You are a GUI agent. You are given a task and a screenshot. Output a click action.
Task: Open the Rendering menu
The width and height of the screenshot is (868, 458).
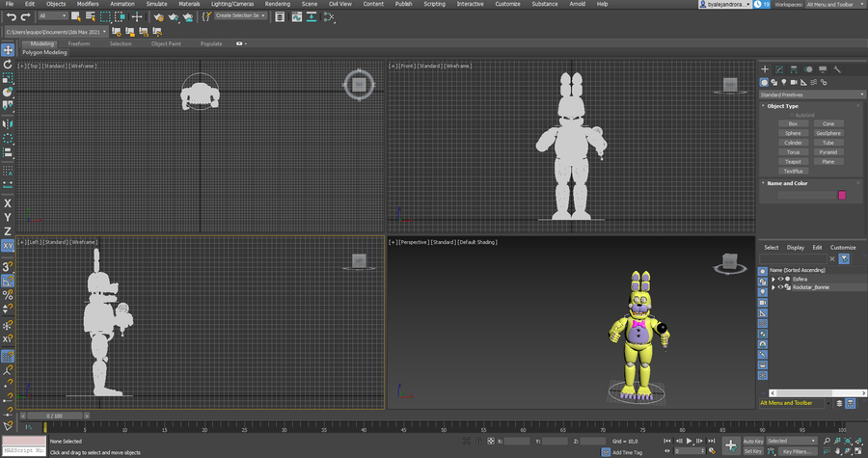tap(278, 4)
